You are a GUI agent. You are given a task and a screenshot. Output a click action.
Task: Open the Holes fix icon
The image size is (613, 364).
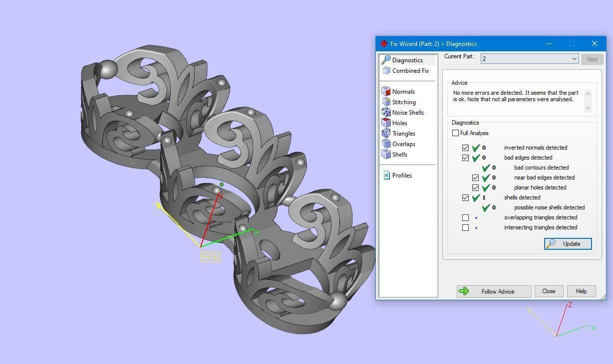(386, 123)
